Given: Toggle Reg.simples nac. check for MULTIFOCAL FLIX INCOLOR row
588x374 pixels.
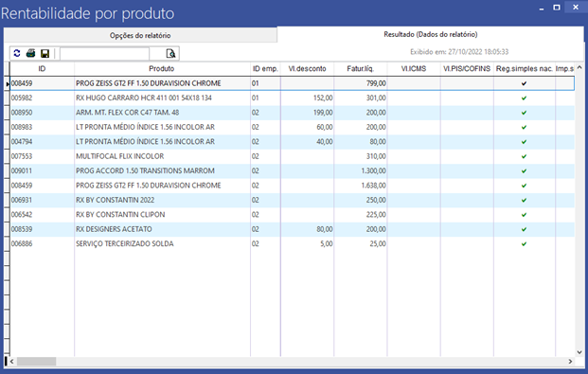Looking at the screenshot, I should 524,156.
